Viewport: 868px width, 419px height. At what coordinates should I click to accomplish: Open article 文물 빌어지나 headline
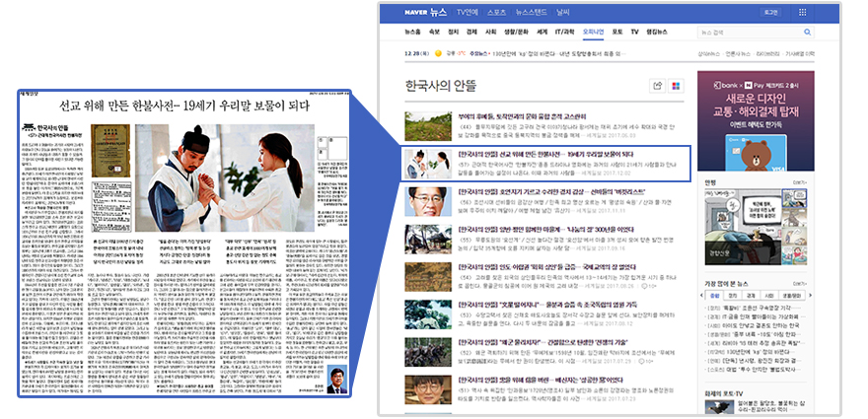point(546,305)
